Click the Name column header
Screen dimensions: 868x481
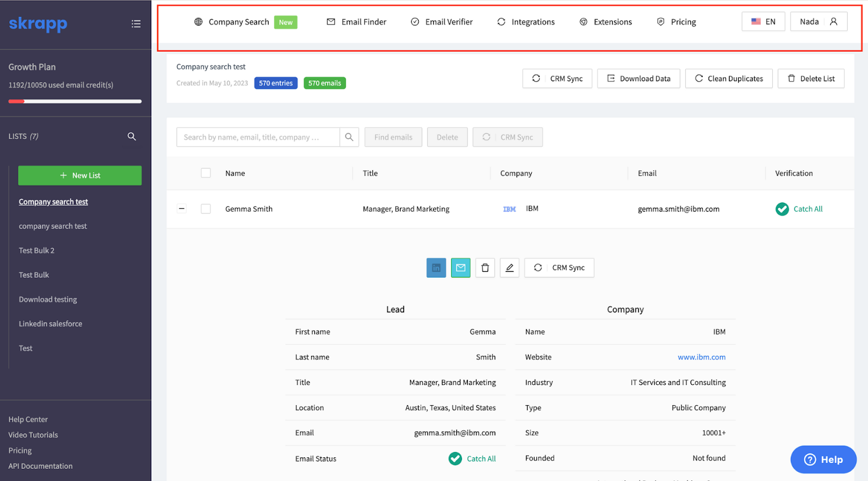235,173
